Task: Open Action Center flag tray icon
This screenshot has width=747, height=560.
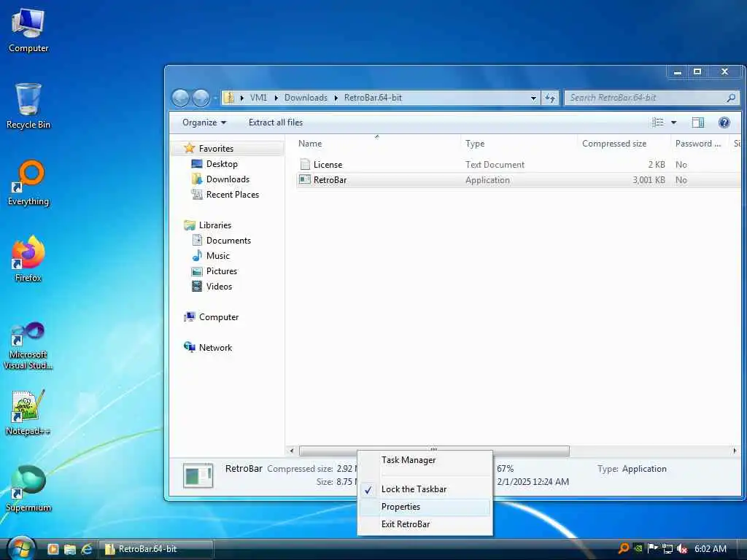Action: pyautogui.click(x=653, y=548)
